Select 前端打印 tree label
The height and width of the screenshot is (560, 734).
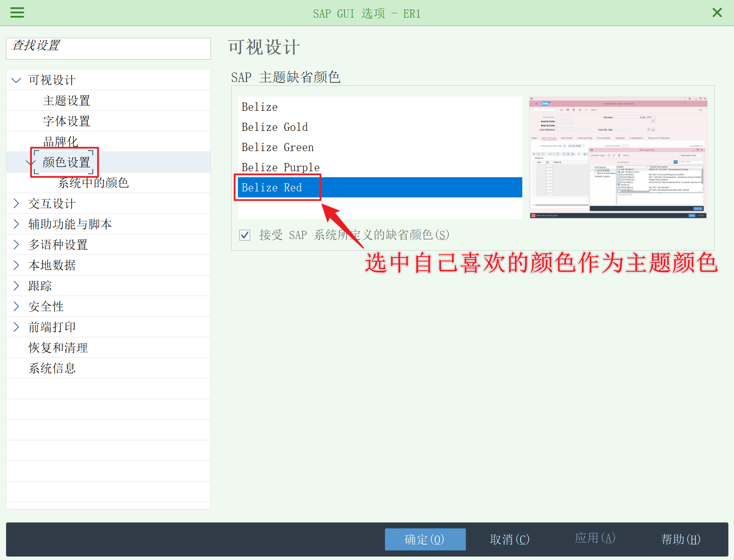click(52, 327)
